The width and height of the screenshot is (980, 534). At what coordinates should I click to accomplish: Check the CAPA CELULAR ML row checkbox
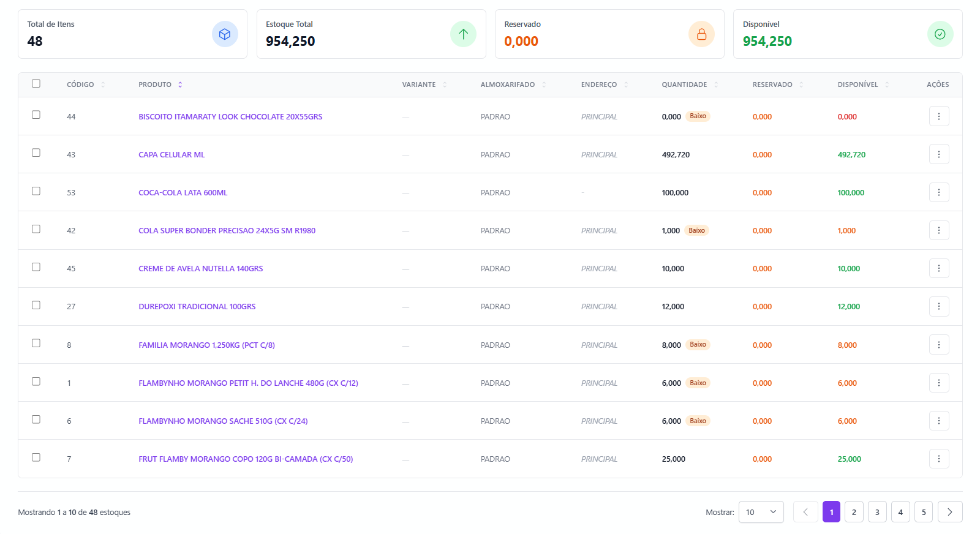[x=36, y=152]
